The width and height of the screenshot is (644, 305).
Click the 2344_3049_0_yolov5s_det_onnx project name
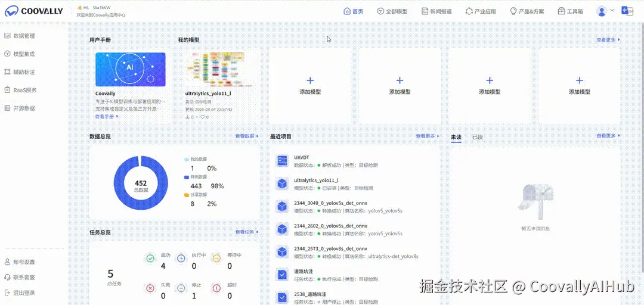(x=330, y=203)
